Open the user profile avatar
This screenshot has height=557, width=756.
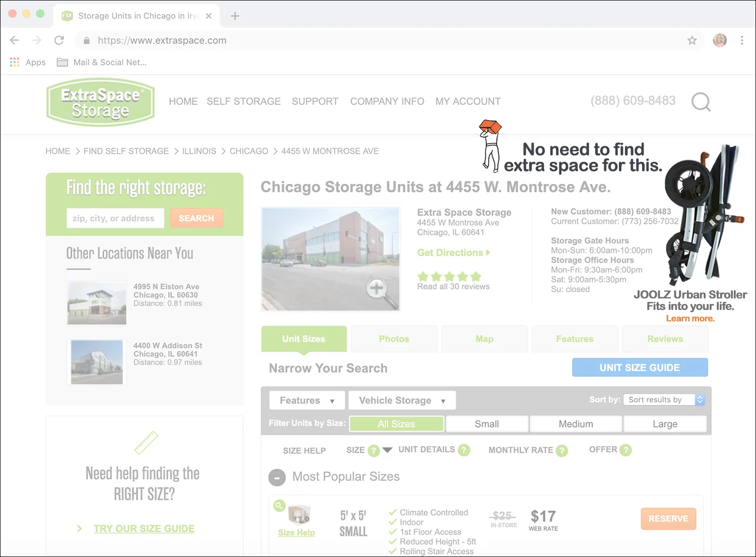(x=720, y=40)
